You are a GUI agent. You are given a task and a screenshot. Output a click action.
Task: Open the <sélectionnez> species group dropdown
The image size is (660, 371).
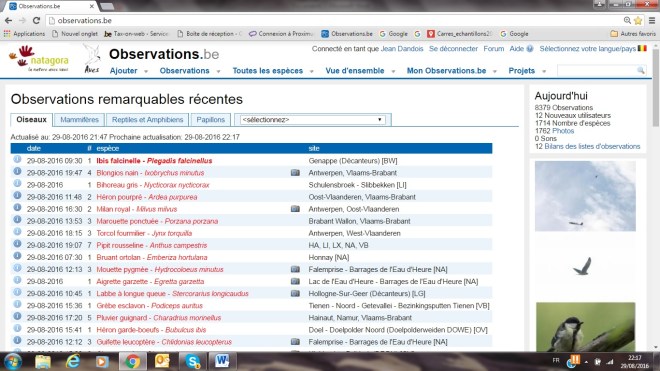[x=312, y=120]
